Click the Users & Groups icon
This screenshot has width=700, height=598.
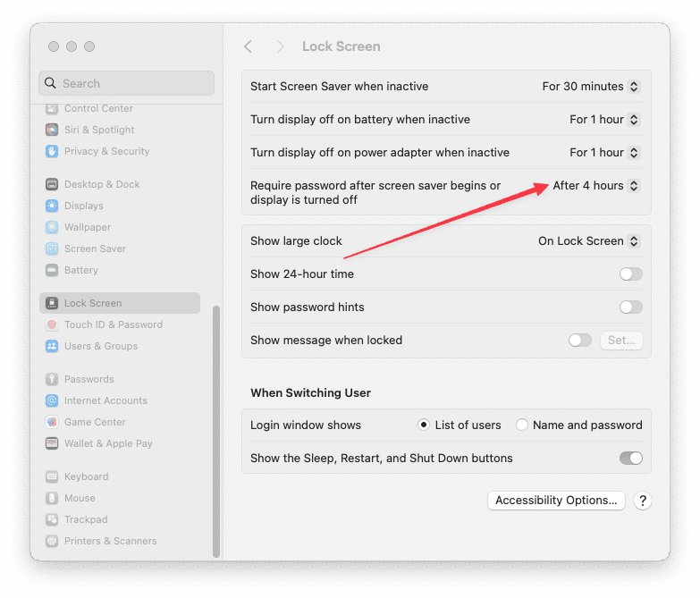52,346
